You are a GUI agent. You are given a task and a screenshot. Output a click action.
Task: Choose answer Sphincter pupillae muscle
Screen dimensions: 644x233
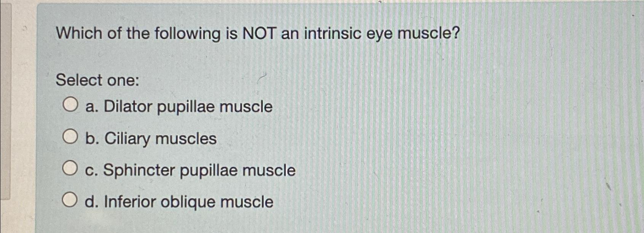point(190,170)
